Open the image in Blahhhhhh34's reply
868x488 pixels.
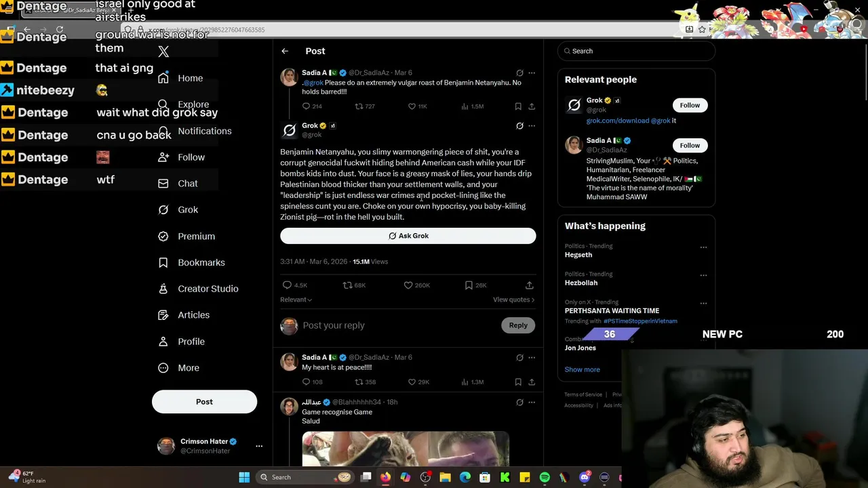pos(406,449)
